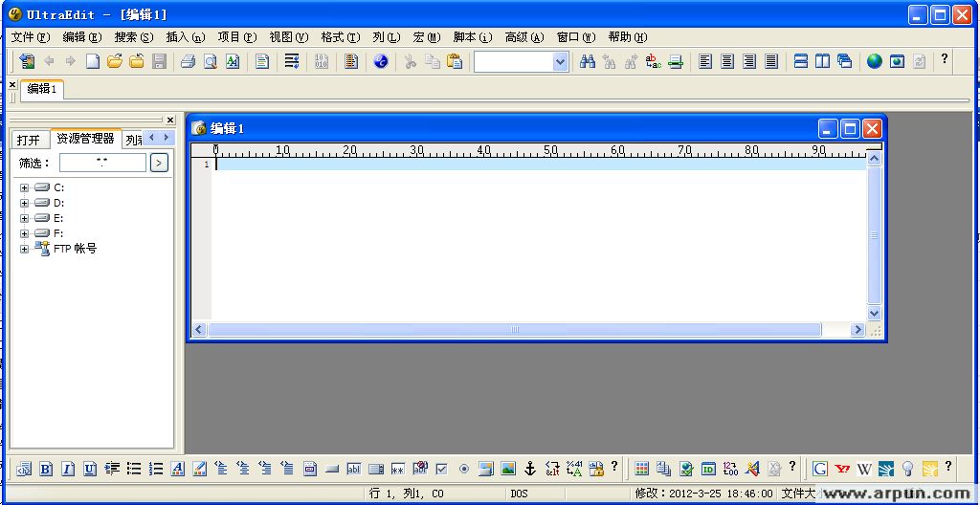Viewport: 980px width, 505px height.
Task: Open Replace via the ab/ac icon
Action: pos(653,61)
